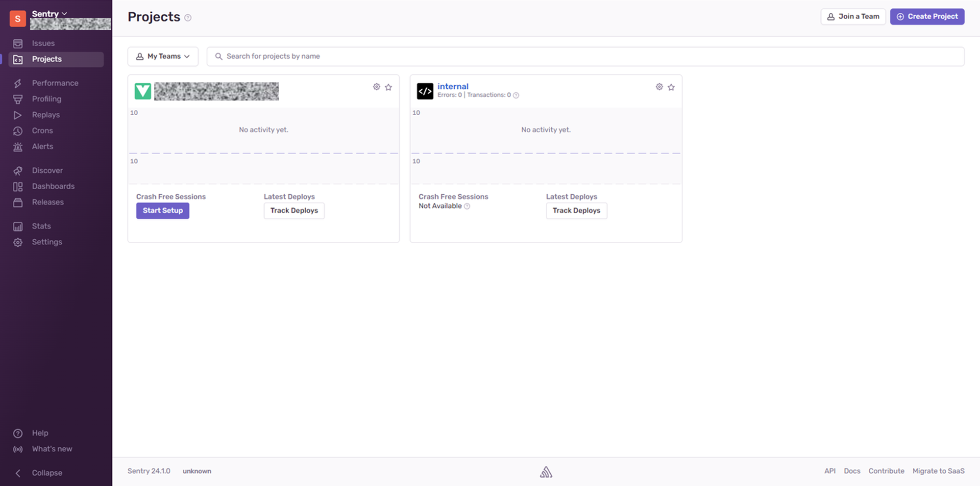The width and height of the screenshot is (980, 486).
Task: Open Releases page
Action: coord(48,202)
